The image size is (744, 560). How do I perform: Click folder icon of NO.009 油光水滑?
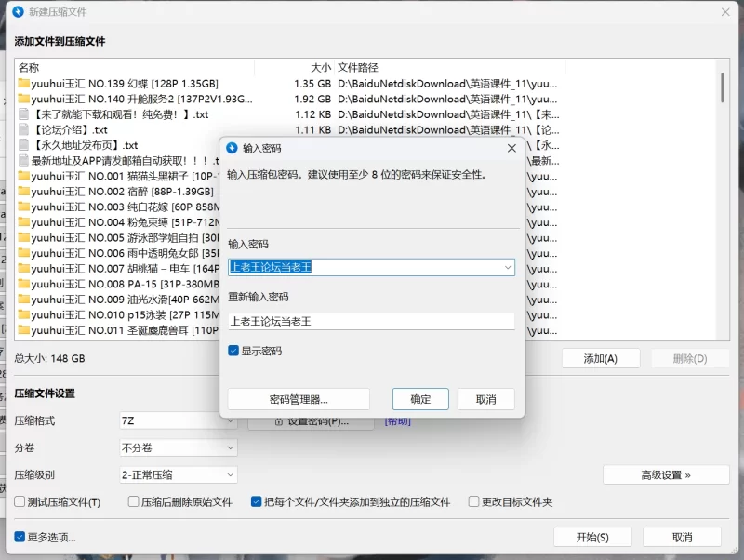24,300
